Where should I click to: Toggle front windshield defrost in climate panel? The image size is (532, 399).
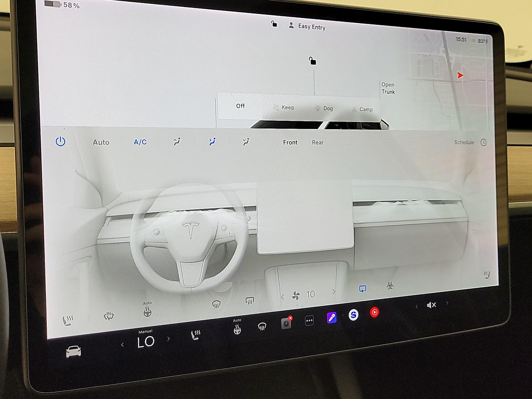point(216,305)
